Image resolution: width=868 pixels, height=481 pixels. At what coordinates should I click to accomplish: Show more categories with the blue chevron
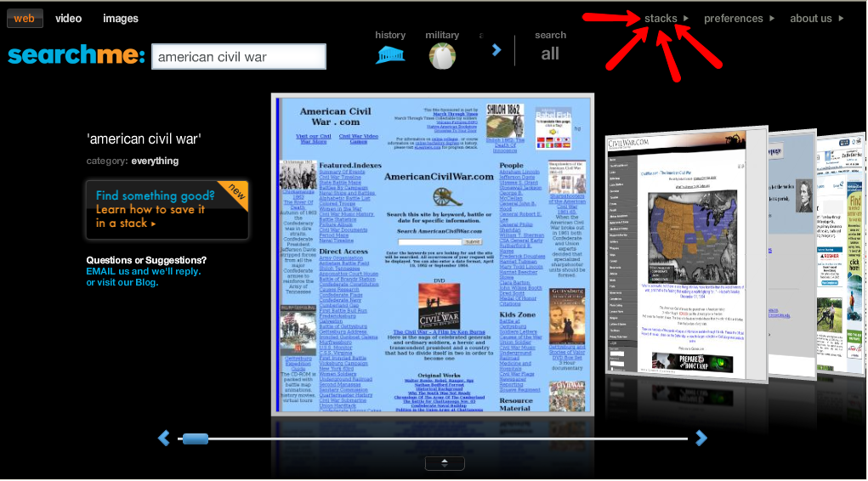[x=496, y=51]
